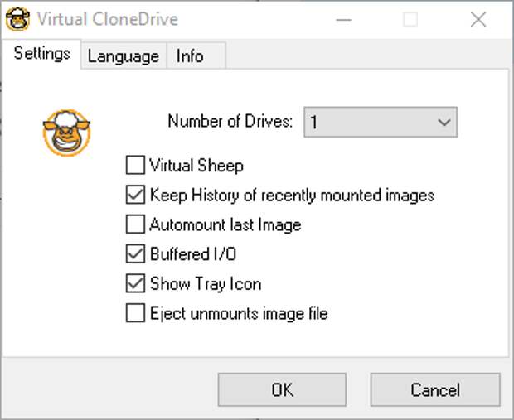Open the Number of Drives dropdown arrow
The width and height of the screenshot is (514, 420).
pyautogui.click(x=444, y=123)
